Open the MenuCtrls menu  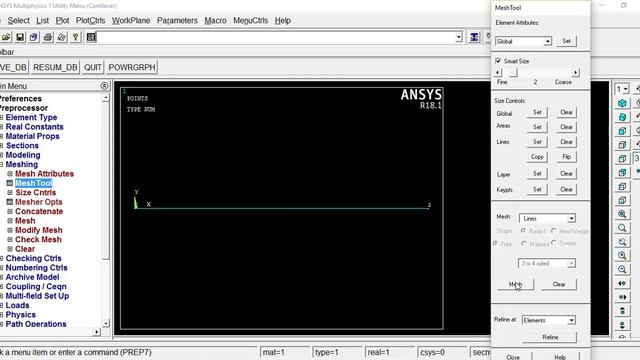click(251, 20)
